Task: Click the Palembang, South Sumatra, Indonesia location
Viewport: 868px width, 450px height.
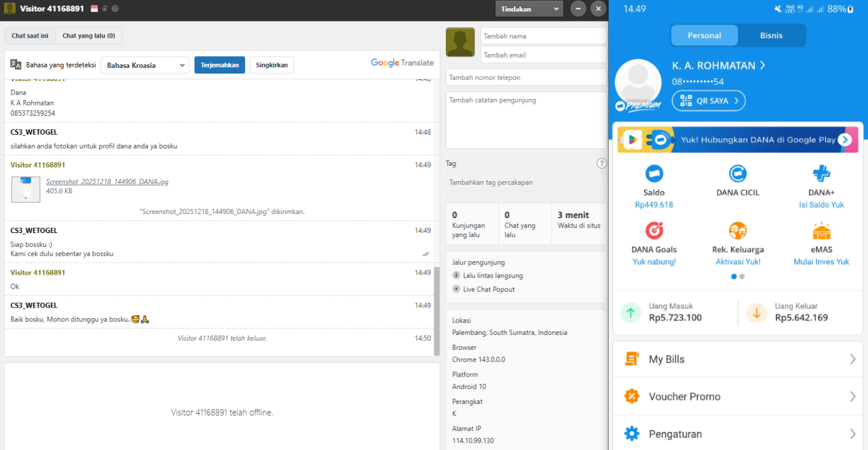Action: pyautogui.click(x=510, y=333)
